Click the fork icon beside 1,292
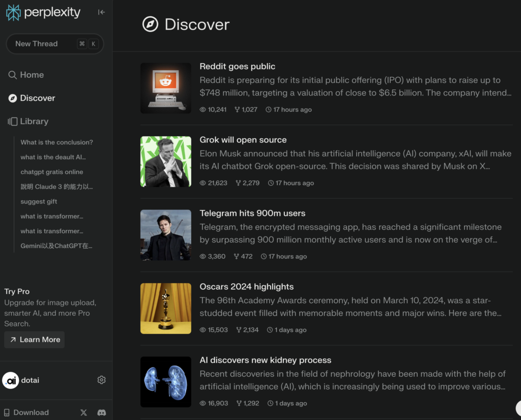Screen dimensions: 521x420 (239, 403)
